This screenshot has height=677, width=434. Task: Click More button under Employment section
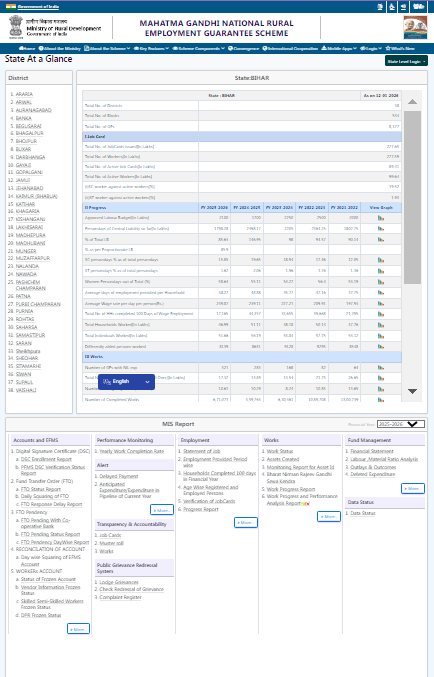pyautogui.click(x=246, y=522)
